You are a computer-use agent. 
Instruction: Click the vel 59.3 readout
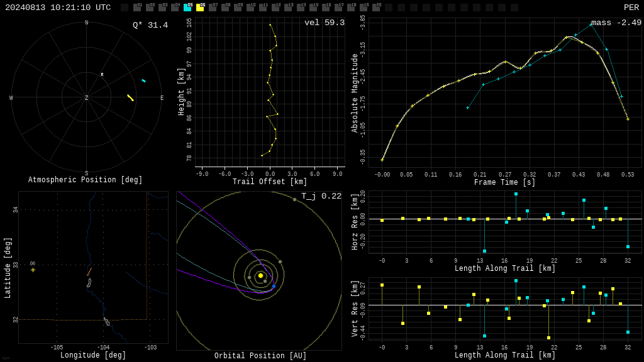pyautogui.click(x=325, y=23)
